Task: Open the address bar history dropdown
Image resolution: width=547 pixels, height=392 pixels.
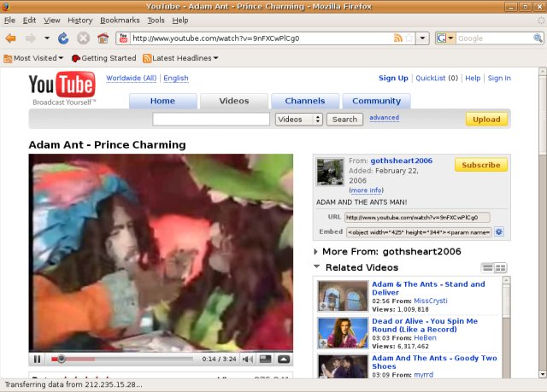Action: (422, 38)
